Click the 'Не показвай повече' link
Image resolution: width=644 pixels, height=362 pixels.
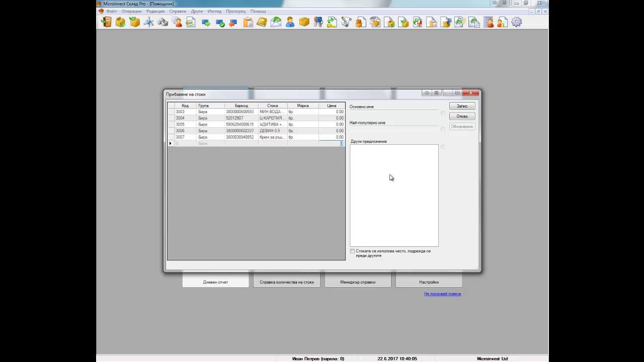(443, 294)
